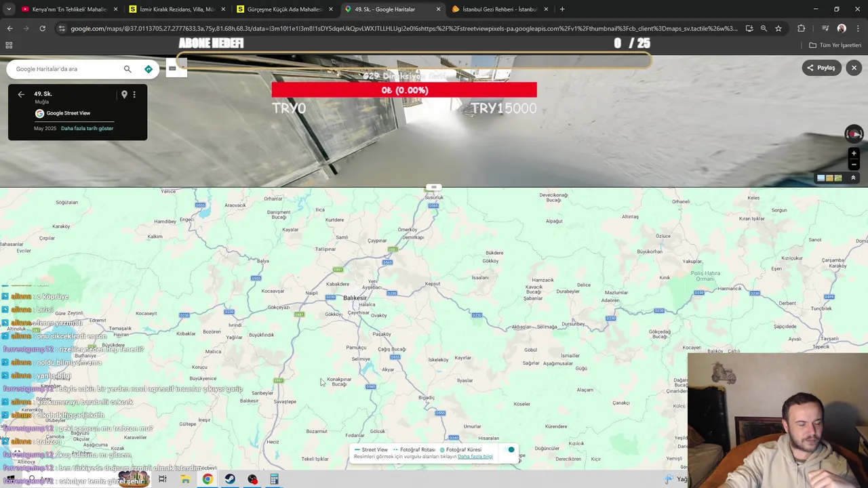Open File Explorer from the taskbar
This screenshot has width=868, height=488.
click(185, 479)
